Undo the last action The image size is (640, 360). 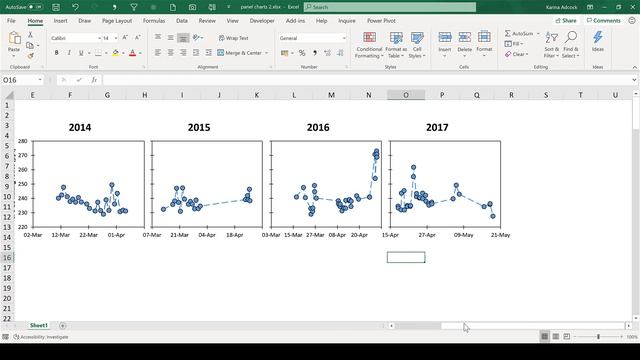point(75,7)
